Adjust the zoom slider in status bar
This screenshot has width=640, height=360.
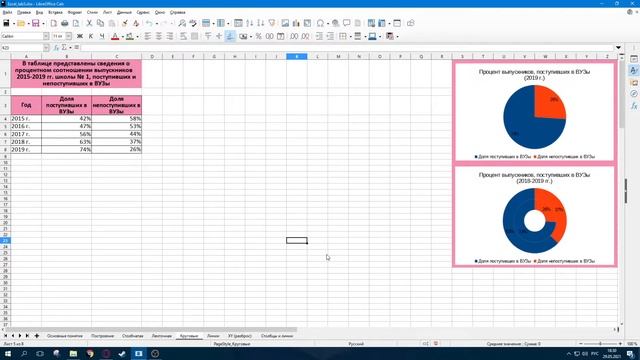click(x=600, y=344)
